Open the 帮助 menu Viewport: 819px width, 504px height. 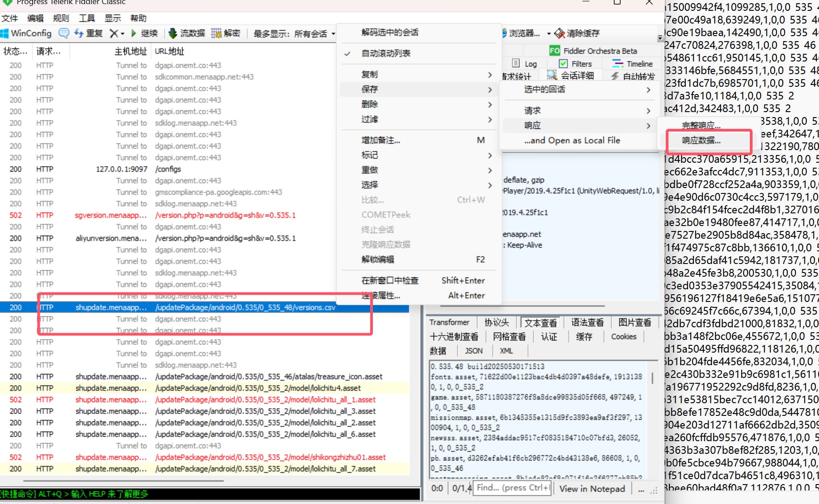point(138,18)
